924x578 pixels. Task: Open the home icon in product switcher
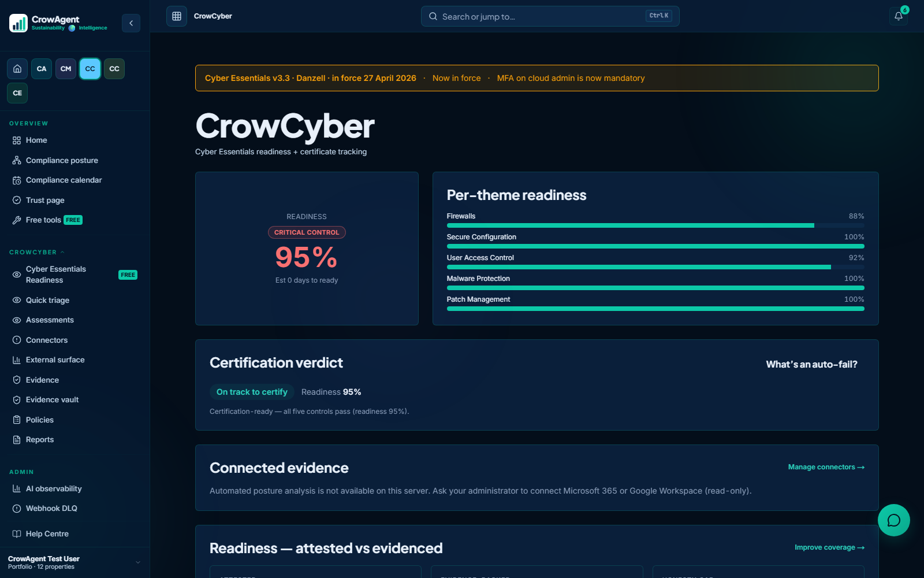[x=17, y=69]
